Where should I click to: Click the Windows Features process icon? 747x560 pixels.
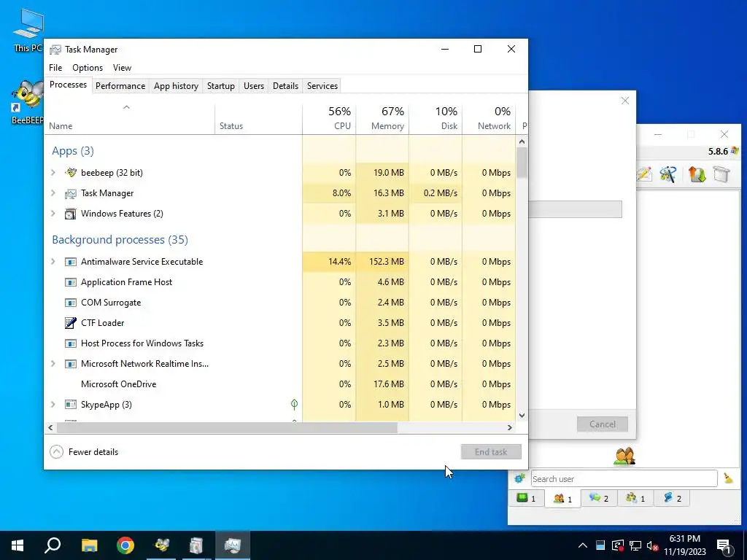tap(71, 214)
